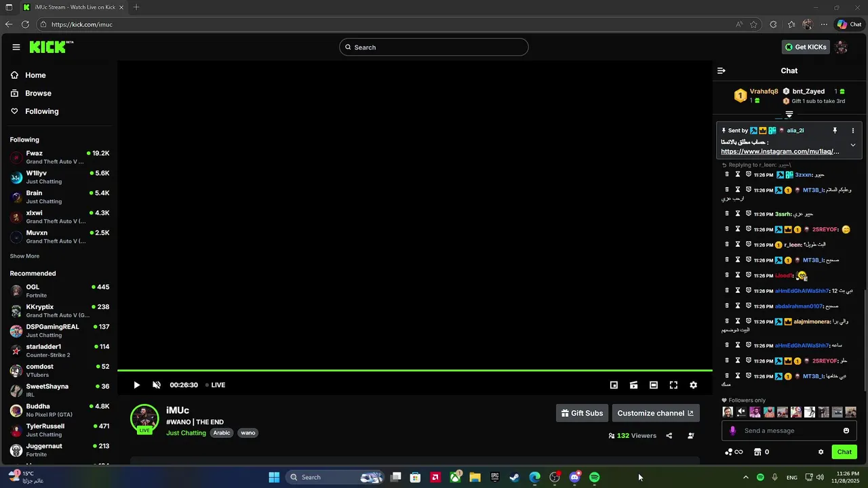Timeout user 3ssrh hourglass icon

coord(738,213)
